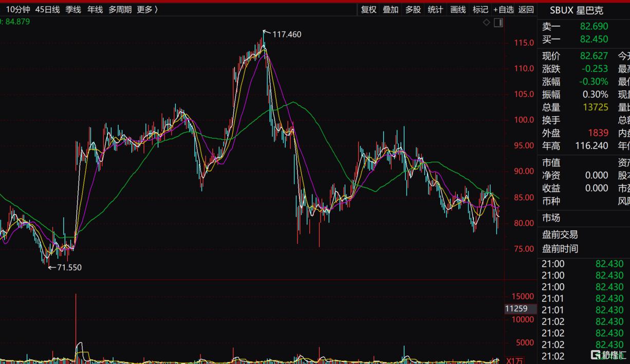Click the 返回 back button
This screenshot has height=364, width=630.
click(x=526, y=9)
